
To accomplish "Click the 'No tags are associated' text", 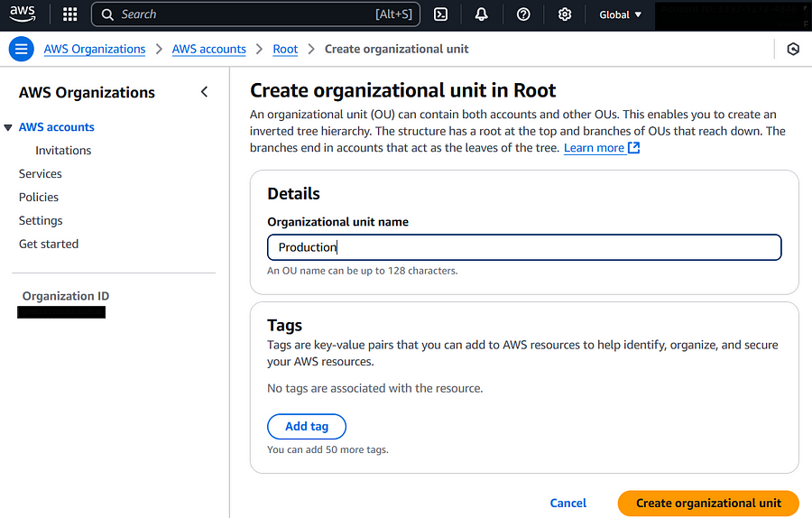I will tap(375, 388).
